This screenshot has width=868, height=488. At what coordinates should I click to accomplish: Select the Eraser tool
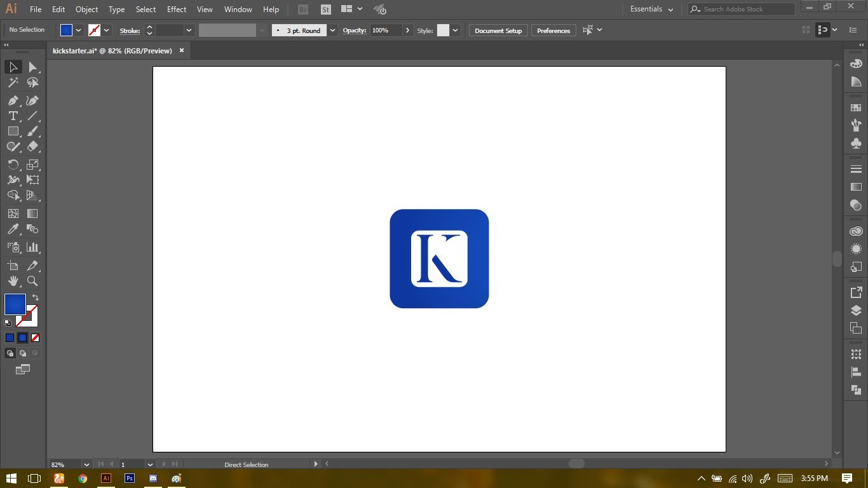point(32,146)
